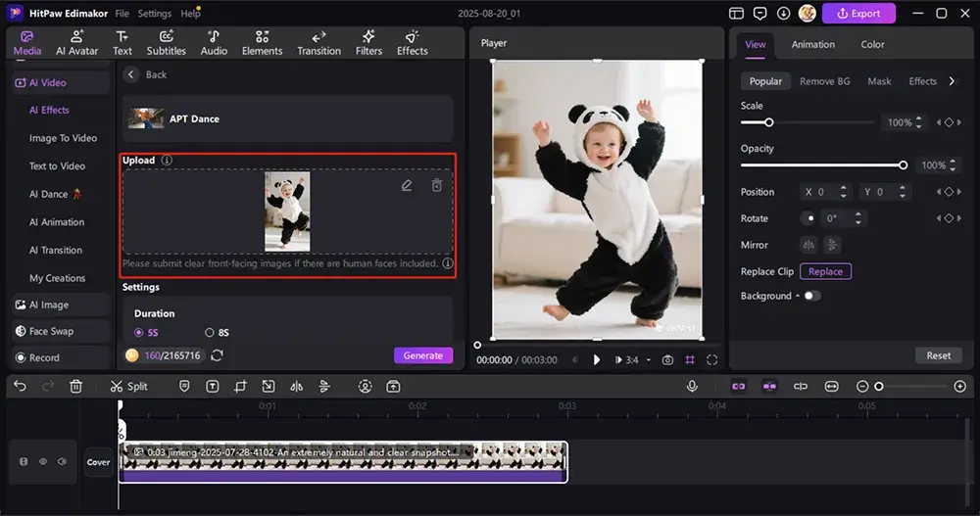Expand more sub-tabs with right chevron

(952, 81)
